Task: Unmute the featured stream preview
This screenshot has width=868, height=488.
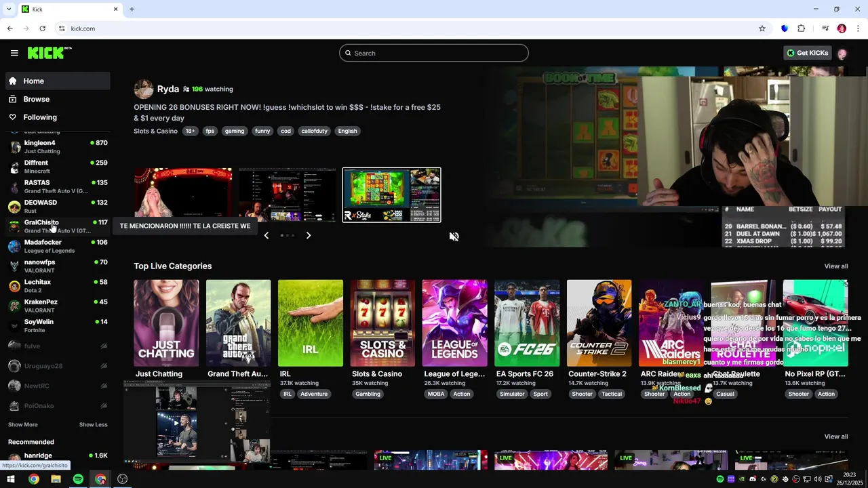Action: pyautogui.click(x=454, y=237)
